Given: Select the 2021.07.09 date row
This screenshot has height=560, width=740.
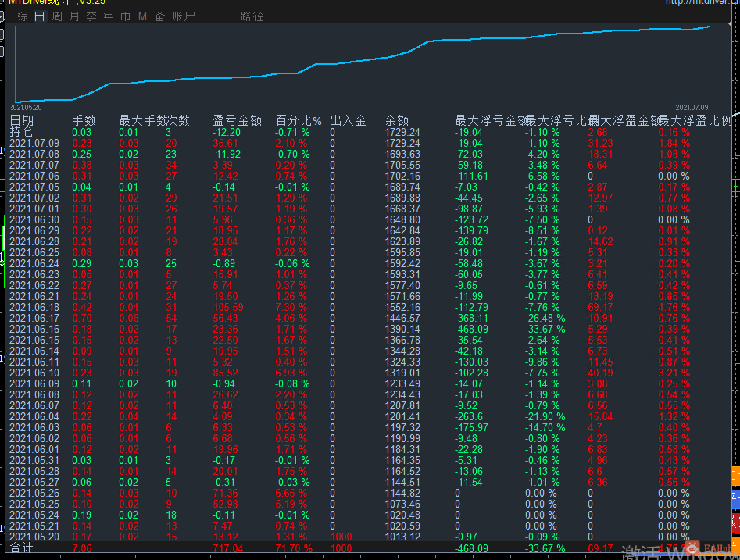Looking at the screenshot, I should tap(34, 143).
